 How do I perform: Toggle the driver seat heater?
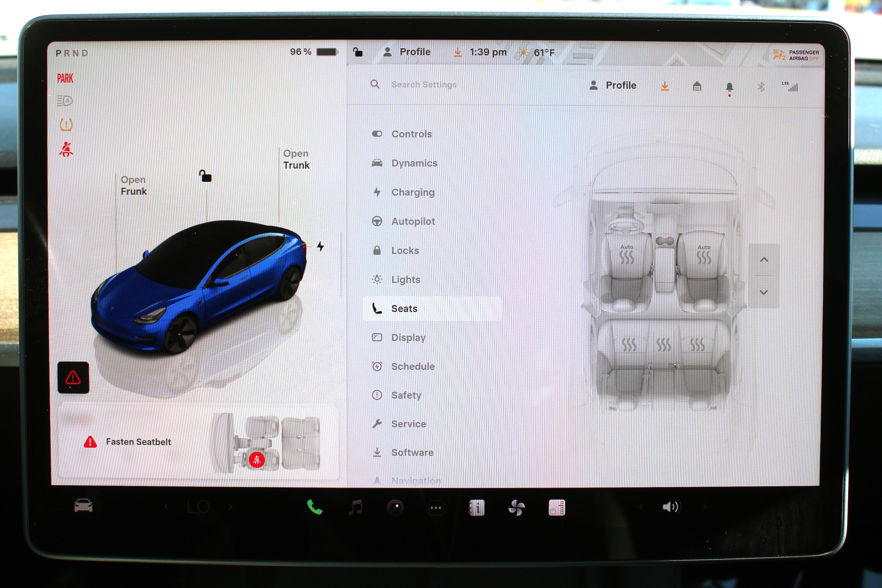627,256
